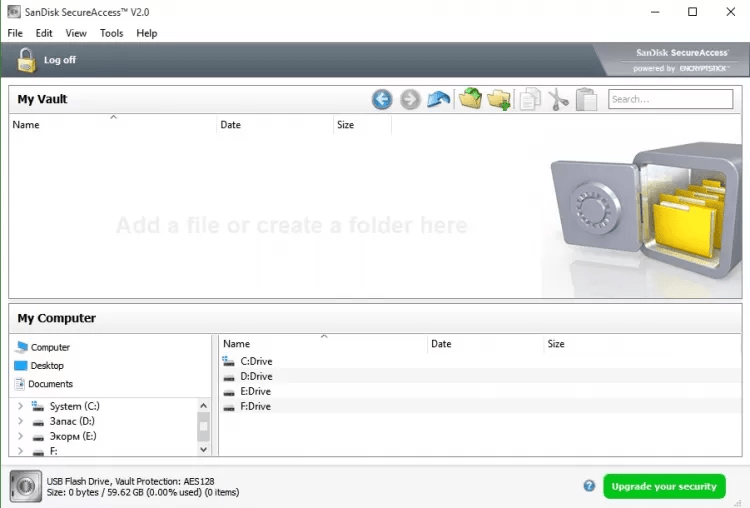The image size is (750, 508).
Task: Click the vault safe status icon
Action: pos(25,486)
